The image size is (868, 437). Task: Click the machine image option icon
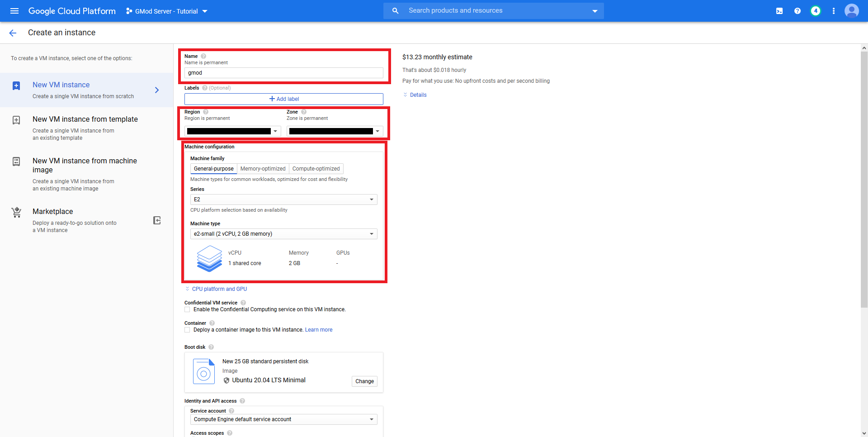pyautogui.click(x=16, y=161)
